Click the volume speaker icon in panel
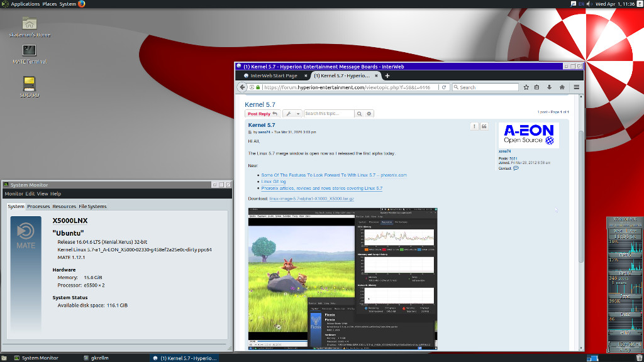Screen dimensions: 644x362 [589, 4]
